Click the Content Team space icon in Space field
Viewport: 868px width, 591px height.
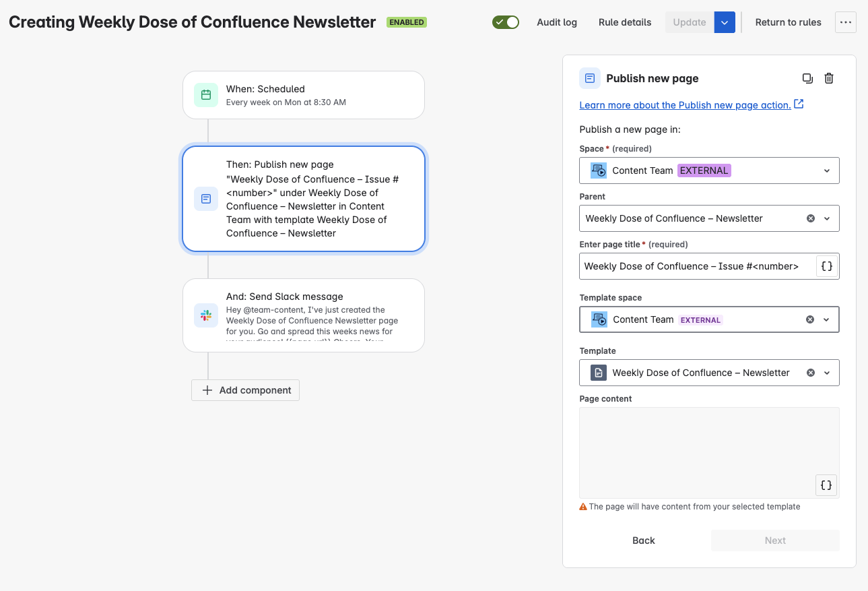point(599,170)
